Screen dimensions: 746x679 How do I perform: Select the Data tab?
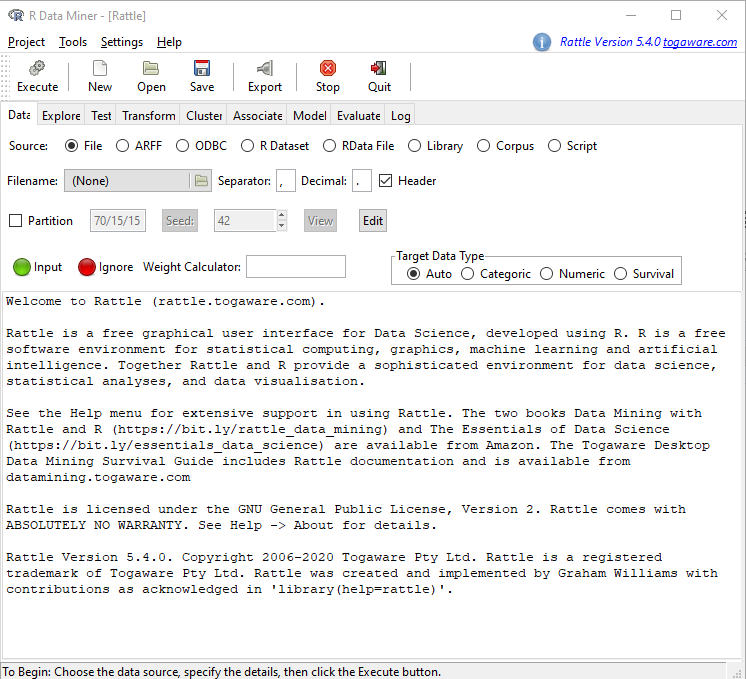point(20,115)
